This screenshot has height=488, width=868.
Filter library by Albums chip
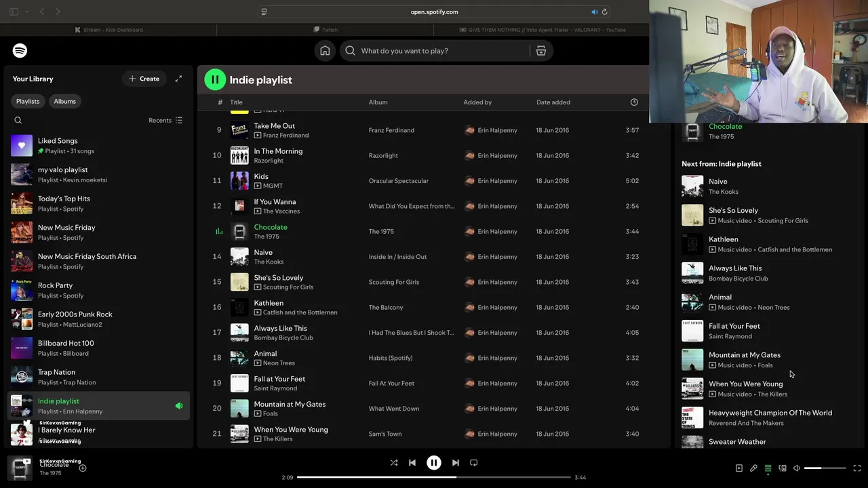pos(65,101)
